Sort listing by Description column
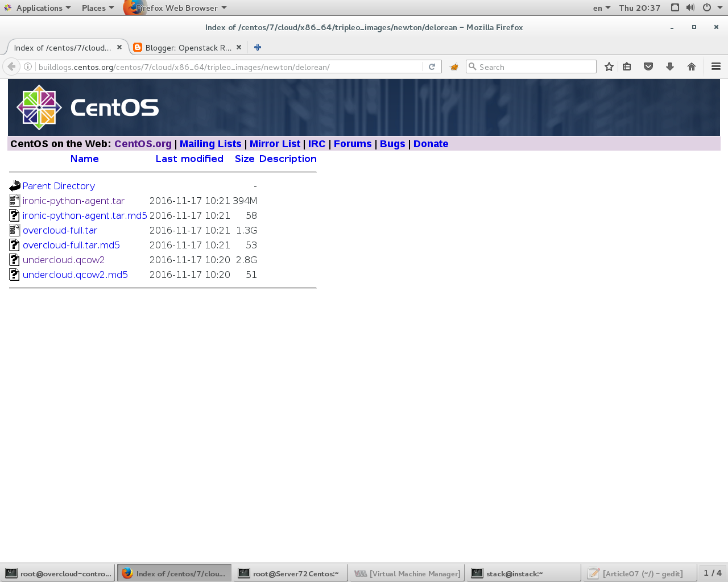The height and width of the screenshot is (582, 728). [288, 159]
